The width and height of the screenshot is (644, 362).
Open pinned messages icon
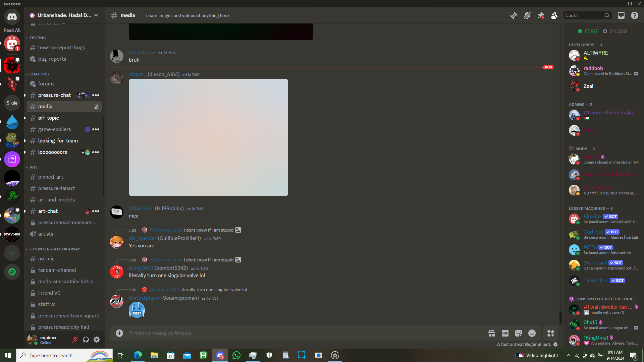click(x=541, y=15)
